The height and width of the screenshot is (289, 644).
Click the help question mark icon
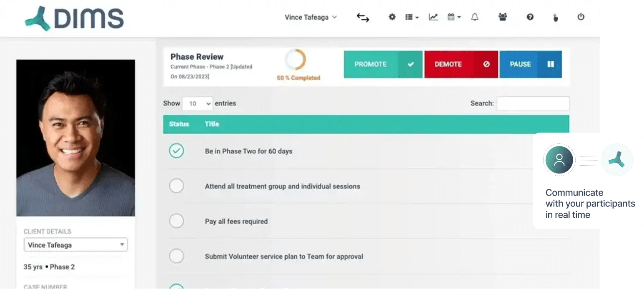click(530, 17)
